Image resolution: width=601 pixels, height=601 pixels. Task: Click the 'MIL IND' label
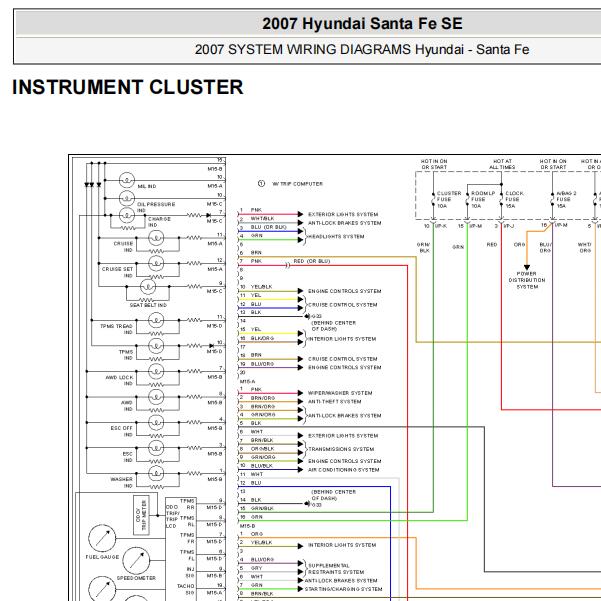(147, 186)
